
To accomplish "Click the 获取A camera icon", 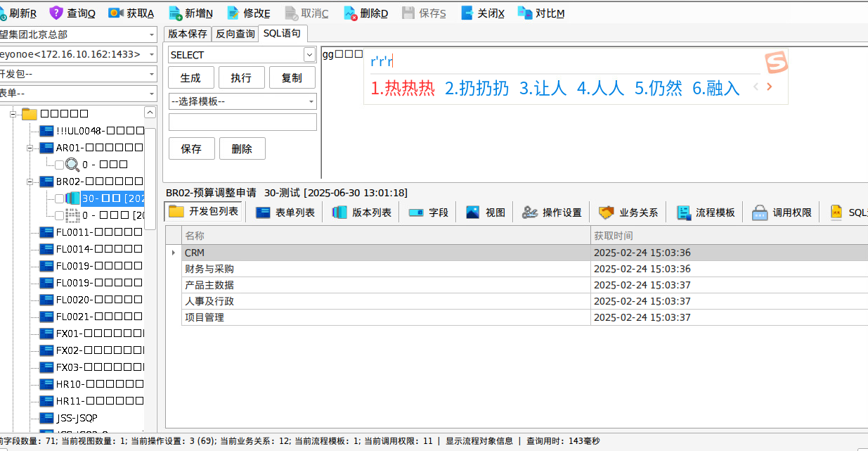I will tap(116, 13).
